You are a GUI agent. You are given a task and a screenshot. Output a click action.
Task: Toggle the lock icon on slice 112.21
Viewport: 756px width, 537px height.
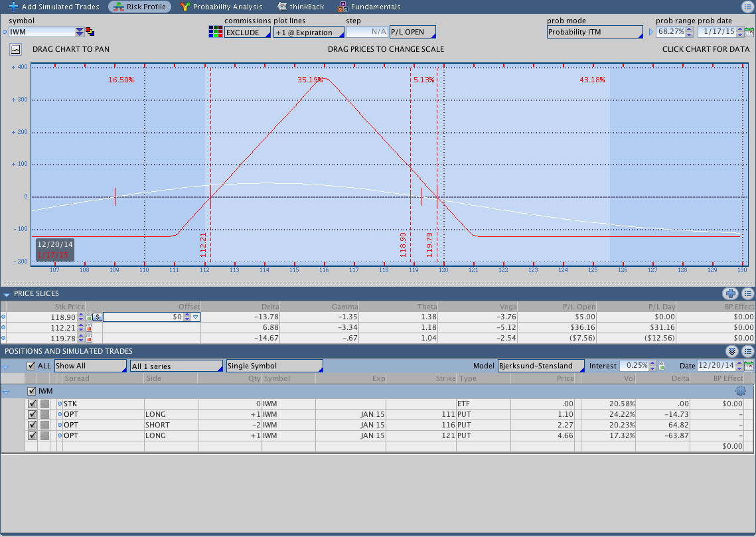coord(89,327)
